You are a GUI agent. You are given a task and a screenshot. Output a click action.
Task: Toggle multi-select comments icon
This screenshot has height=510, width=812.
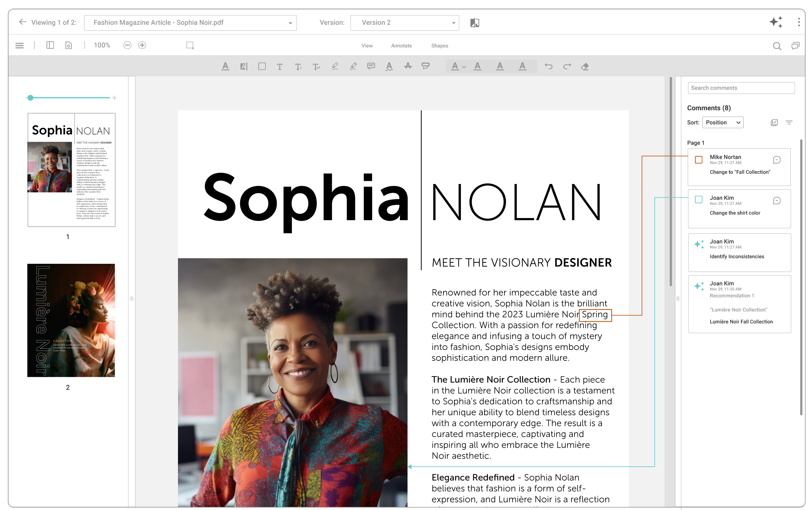pyautogui.click(x=774, y=122)
